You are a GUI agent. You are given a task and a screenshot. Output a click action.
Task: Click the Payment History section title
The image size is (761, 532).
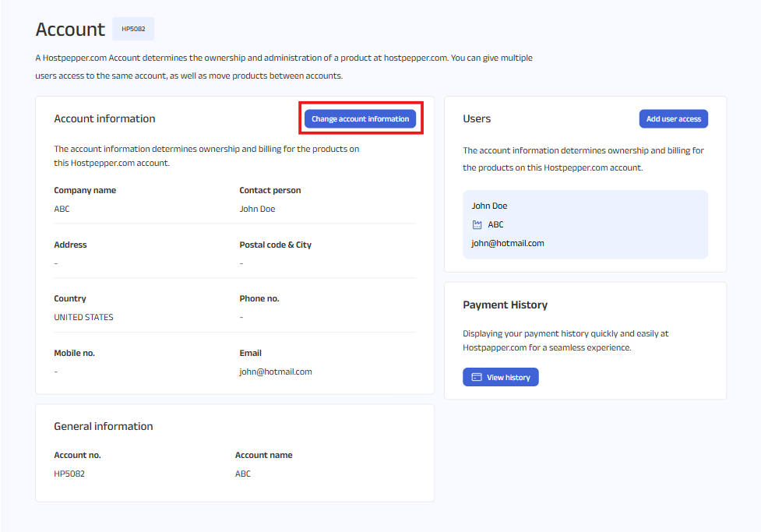point(505,305)
